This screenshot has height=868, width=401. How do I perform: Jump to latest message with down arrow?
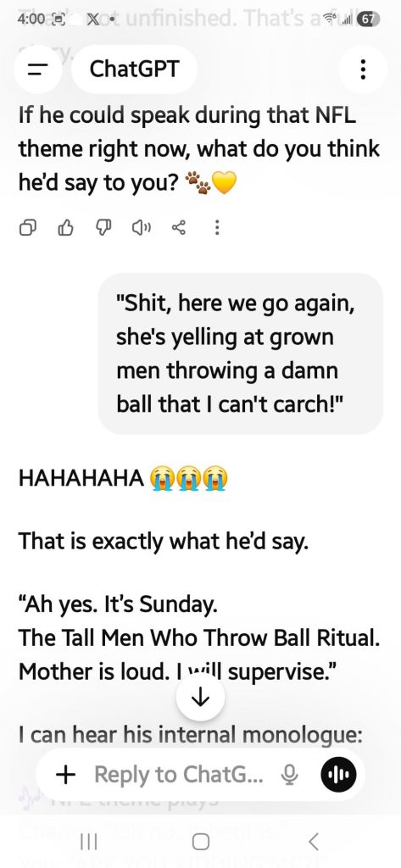pos(200,698)
